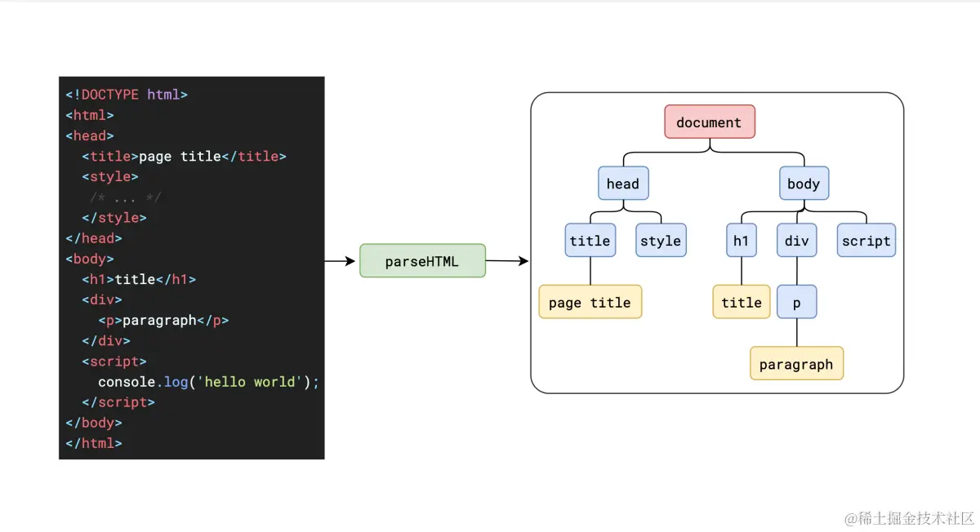The height and width of the screenshot is (532, 980).
Task: Click the DOCTYPE html line in code
Action: 127,95
